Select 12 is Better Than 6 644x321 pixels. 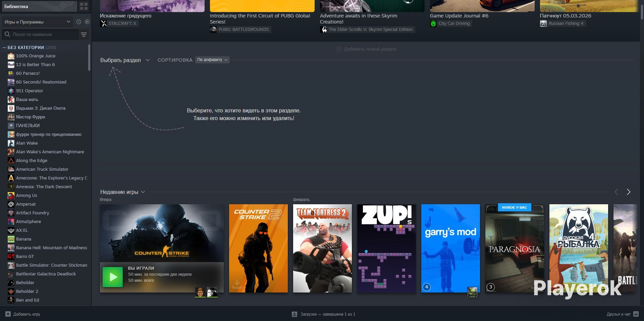tap(36, 65)
